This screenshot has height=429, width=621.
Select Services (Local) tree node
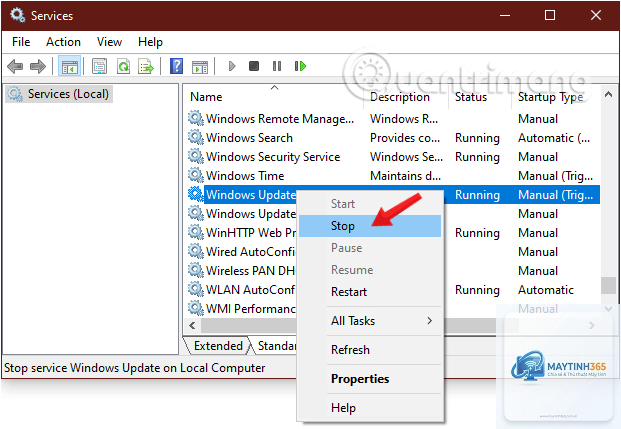click(59, 94)
